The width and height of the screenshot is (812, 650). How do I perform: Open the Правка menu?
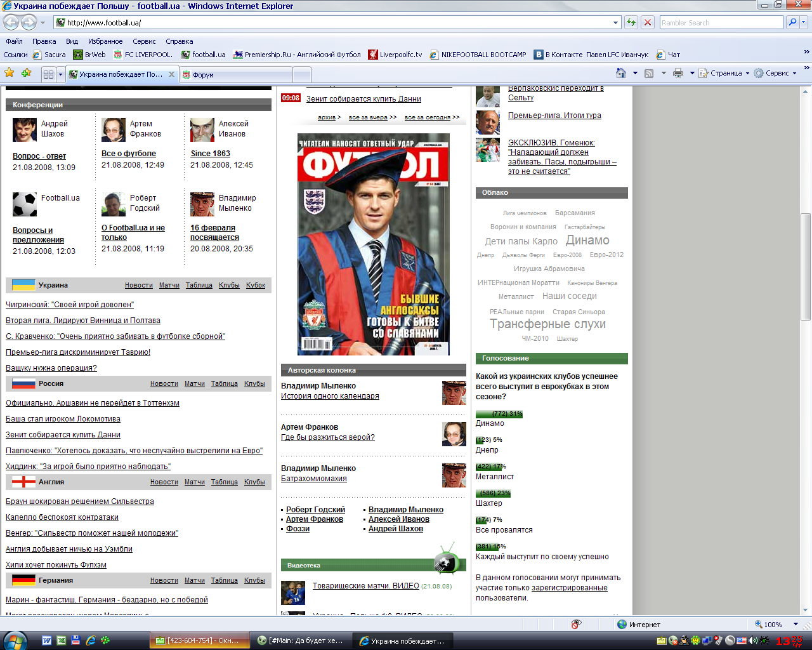(44, 41)
